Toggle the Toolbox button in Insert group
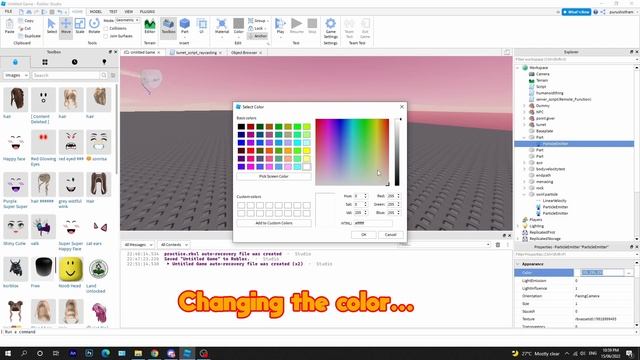 tap(168, 27)
